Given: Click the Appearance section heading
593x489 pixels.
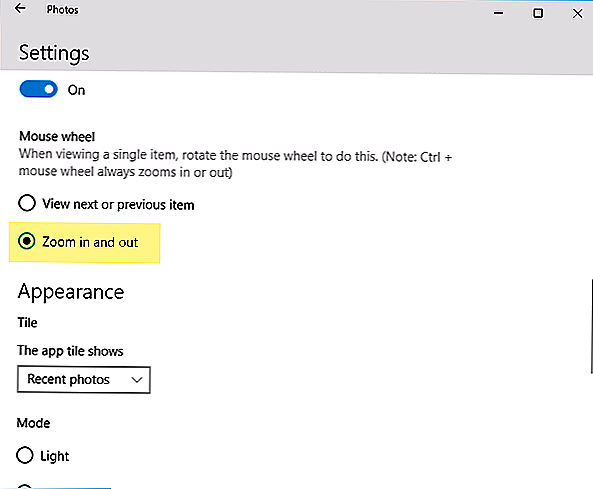Looking at the screenshot, I should (x=71, y=292).
